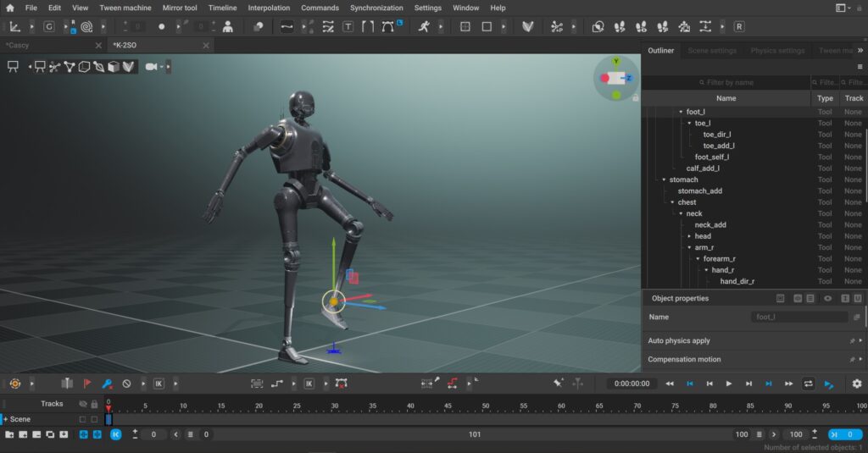Click the Filter by name search field
The image size is (868, 453).
click(726, 82)
